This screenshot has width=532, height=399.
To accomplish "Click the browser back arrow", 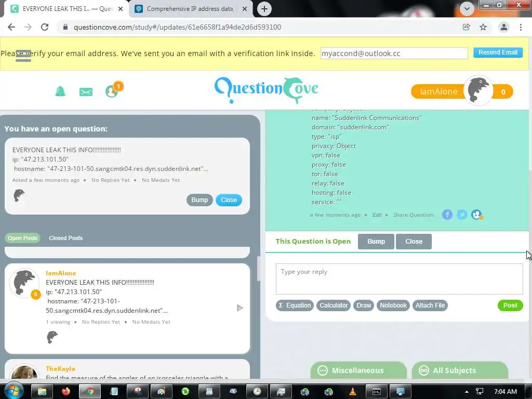I will click(11, 27).
